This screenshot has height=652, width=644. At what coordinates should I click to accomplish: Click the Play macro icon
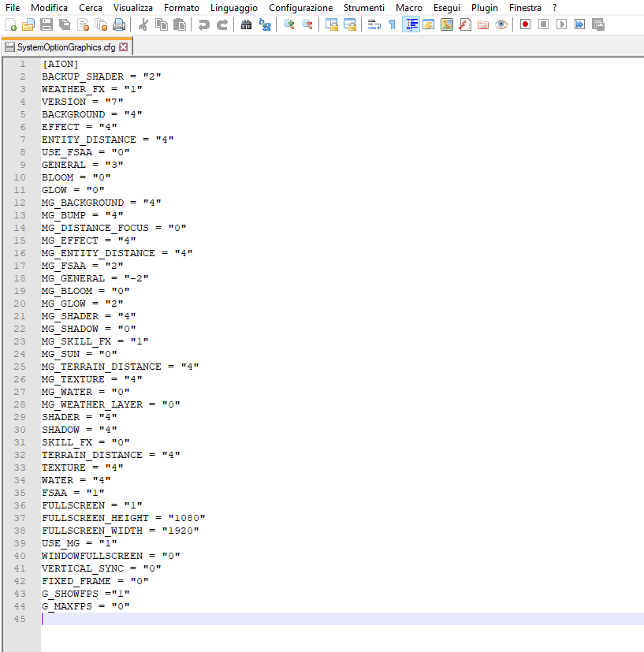tap(561, 24)
